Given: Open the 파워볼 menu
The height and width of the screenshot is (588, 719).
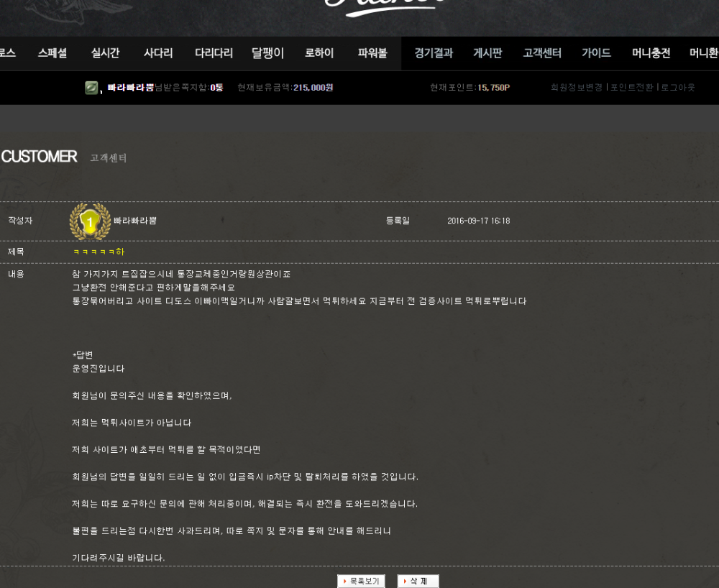Looking at the screenshot, I should pyautogui.click(x=372, y=53).
